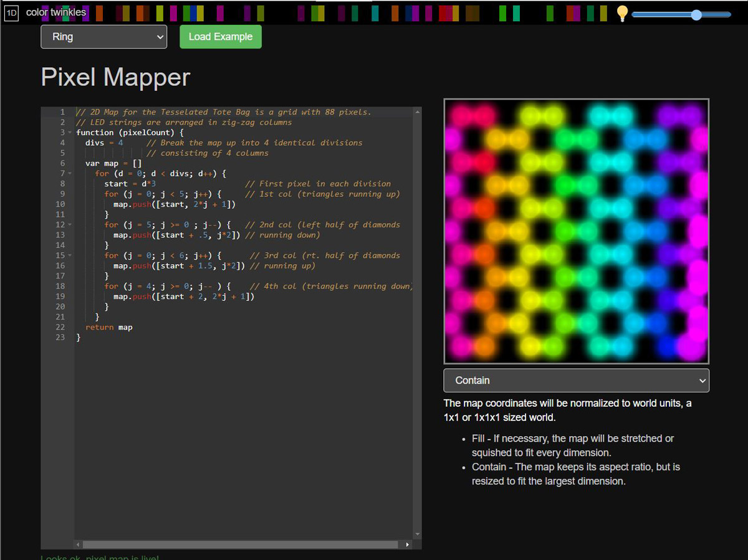The image size is (748, 560).
Task: Click the brightness slider handle
Action: (x=696, y=14)
